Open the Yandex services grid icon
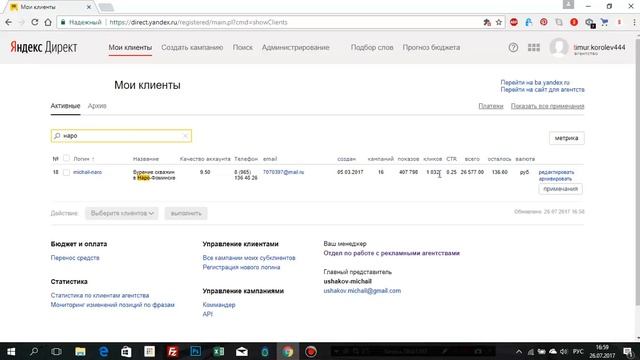The image size is (640, 360). (x=533, y=47)
